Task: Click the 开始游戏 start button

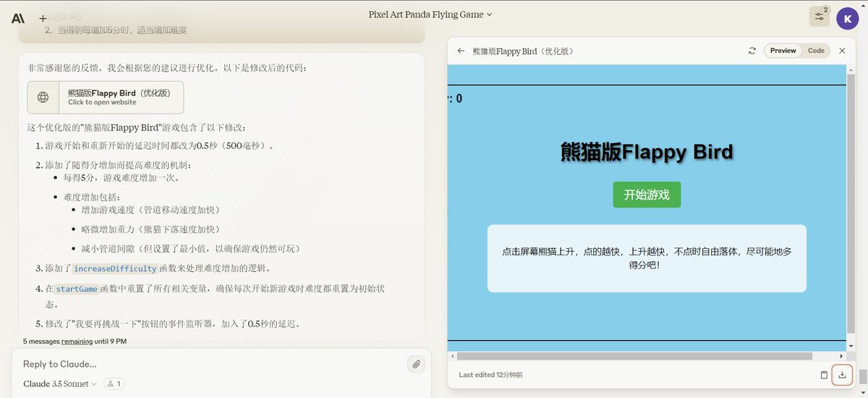Action: tap(647, 195)
